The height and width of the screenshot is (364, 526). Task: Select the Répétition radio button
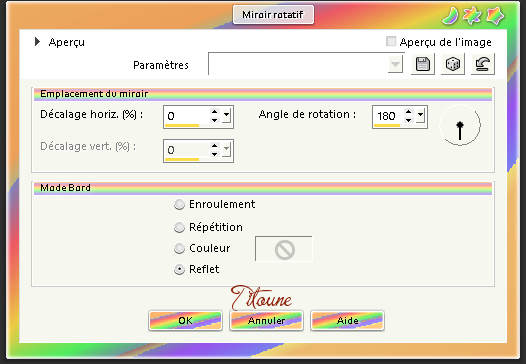coord(179,227)
